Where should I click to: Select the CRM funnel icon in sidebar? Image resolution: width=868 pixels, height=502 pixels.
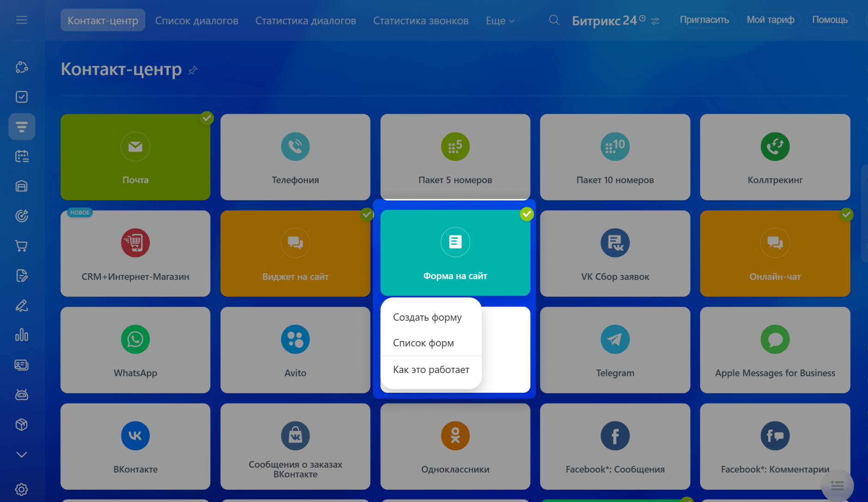coord(22,127)
